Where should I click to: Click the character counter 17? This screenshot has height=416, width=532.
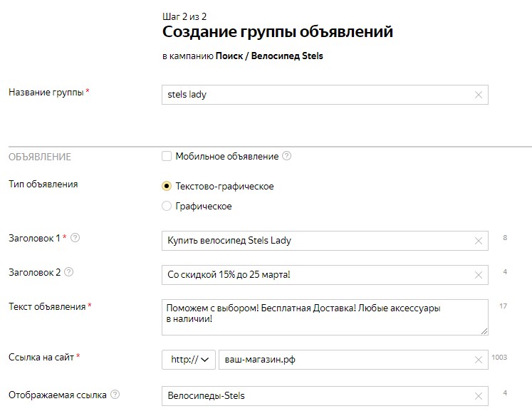[504, 306]
